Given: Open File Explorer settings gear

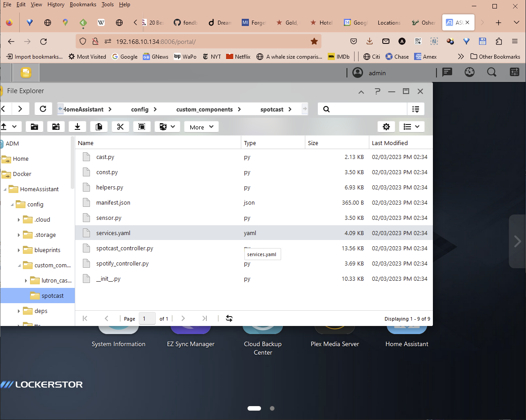Looking at the screenshot, I should [x=386, y=127].
